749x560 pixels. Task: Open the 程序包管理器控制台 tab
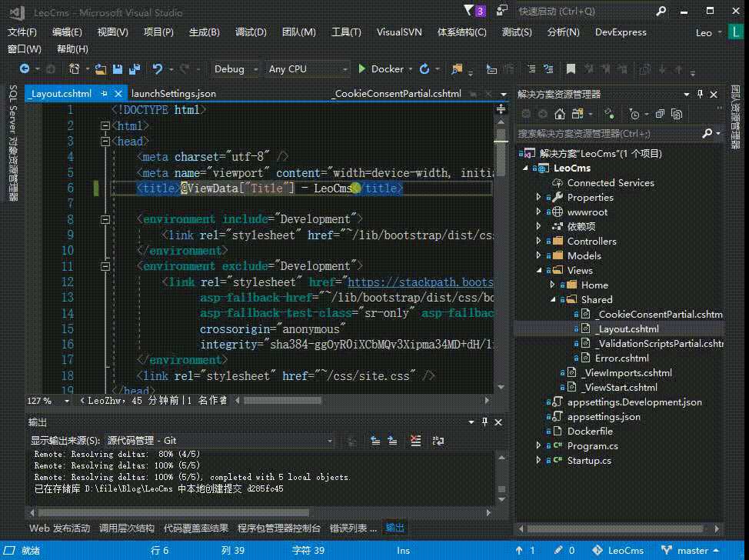click(x=279, y=528)
